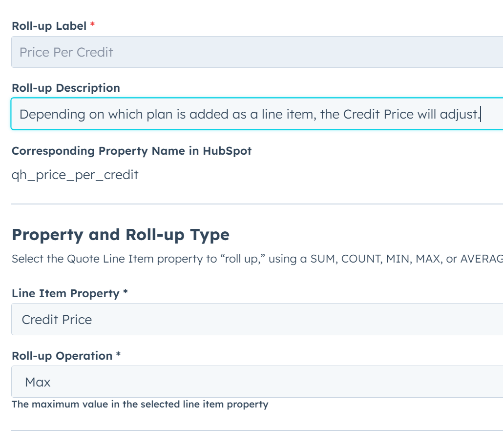Viewport: 503px width, 448px height.
Task: Click the description text about Credit Price adjusting
Action: coord(195,113)
